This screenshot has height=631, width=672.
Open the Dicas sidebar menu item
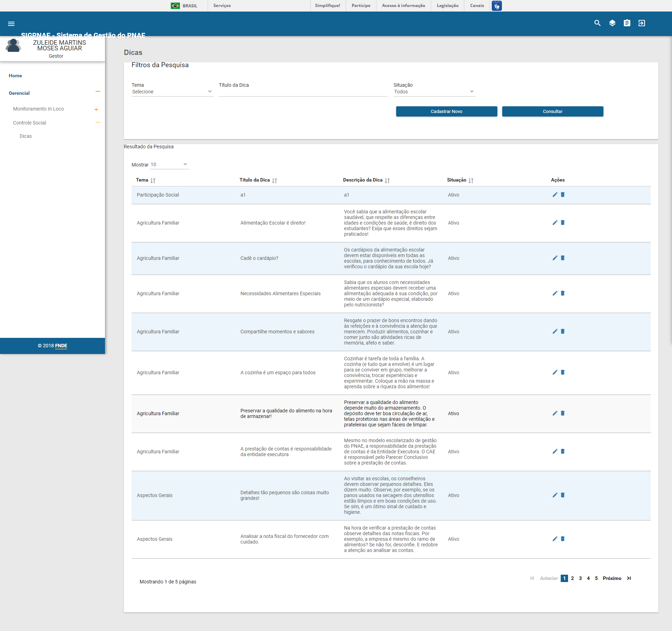[x=26, y=136]
